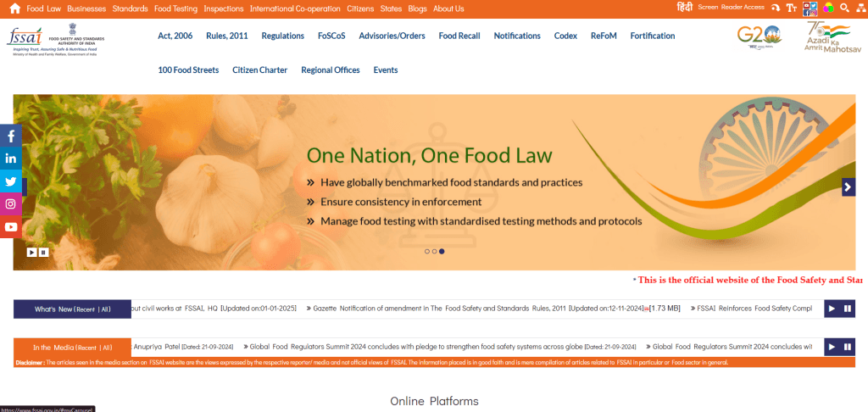This screenshot has width=868, height=412.
Task: Open the Food Law menu
Action: coord(44,8)
